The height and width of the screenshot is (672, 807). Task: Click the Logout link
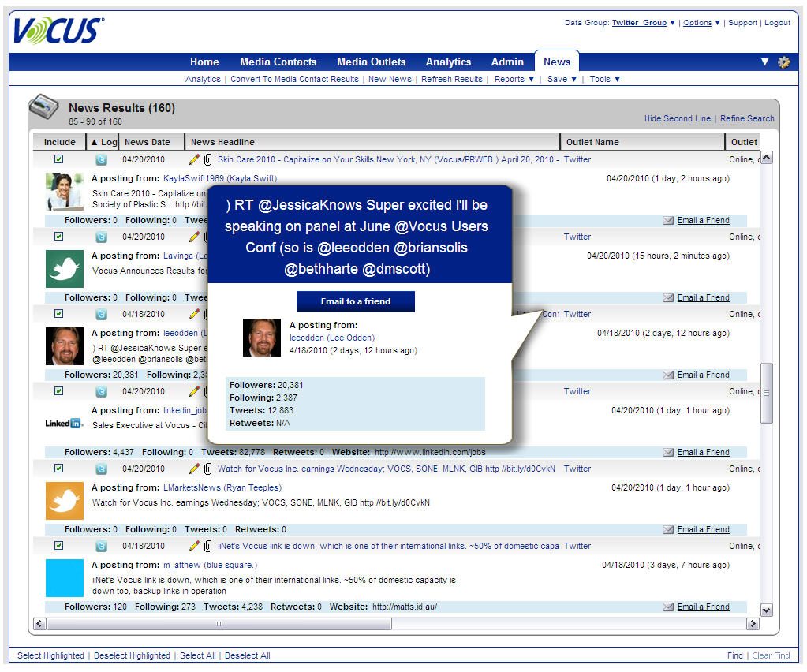coord(777,23)
